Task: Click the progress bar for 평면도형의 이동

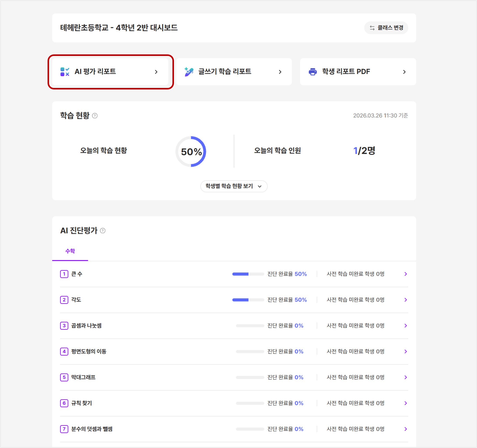Action: (x=250, y=352)
